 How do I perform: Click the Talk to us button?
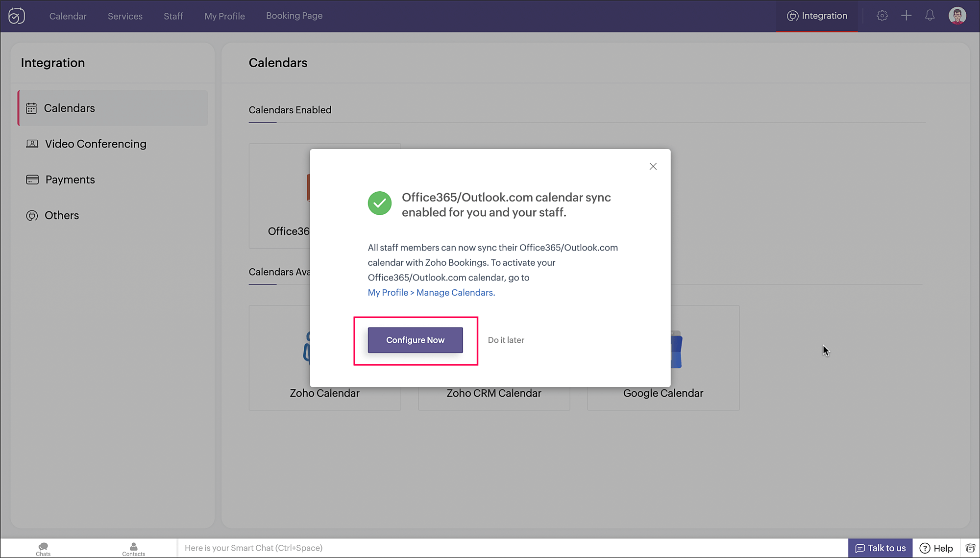click(x=880, y=548)
